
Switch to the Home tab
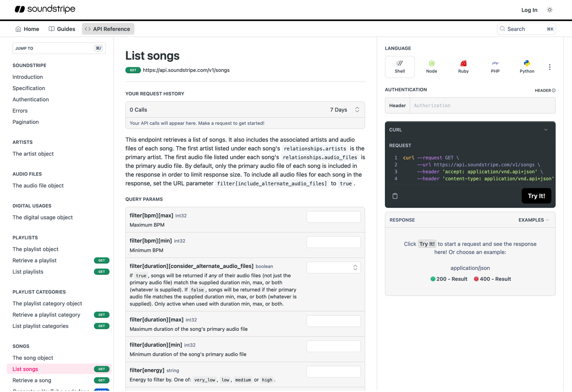coord(27,29)
